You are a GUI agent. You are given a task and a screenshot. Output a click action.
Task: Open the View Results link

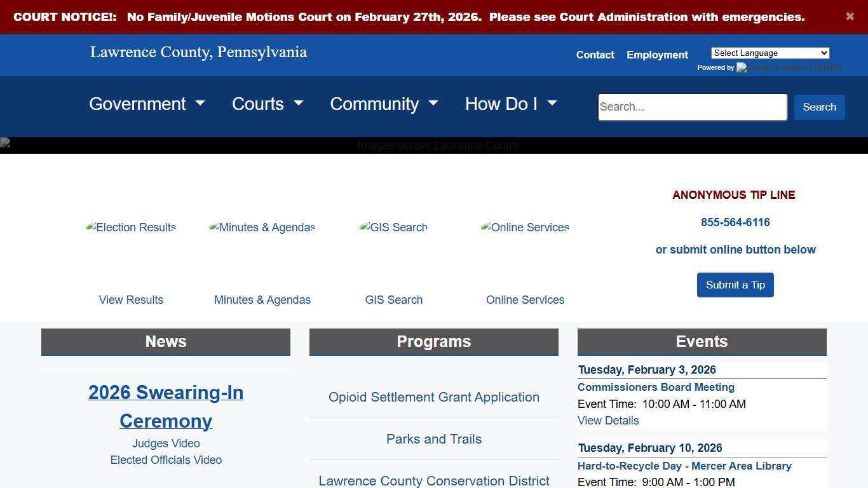coord(131,300)
